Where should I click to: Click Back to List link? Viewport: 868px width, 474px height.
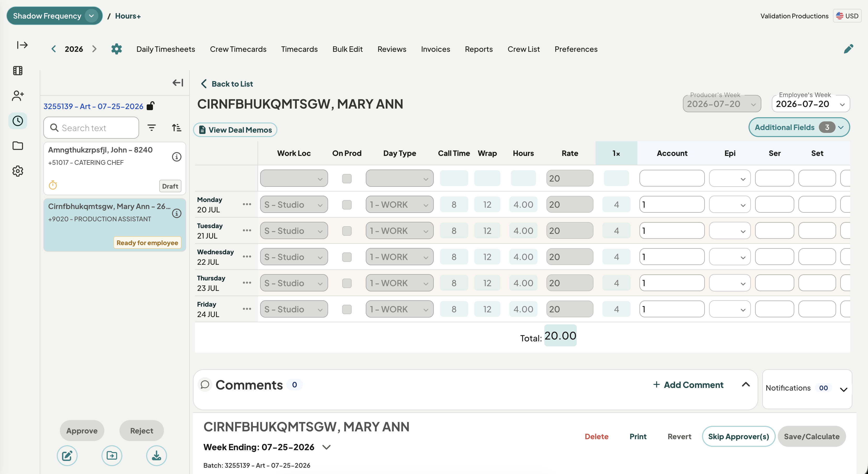click(x=227, y=84)
